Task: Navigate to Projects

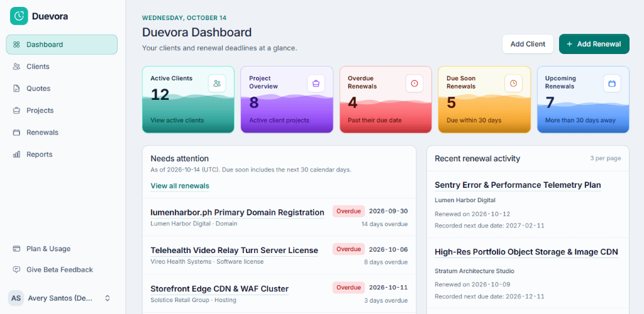Action: point(62,111)
